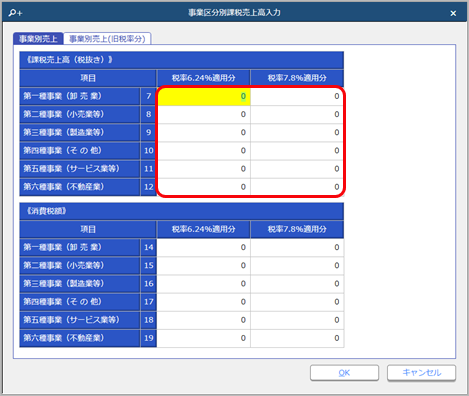This screenshot has width=469, height=396.
Task: Click 項目 header in 消費税額 table
Action: click(88, 229)
